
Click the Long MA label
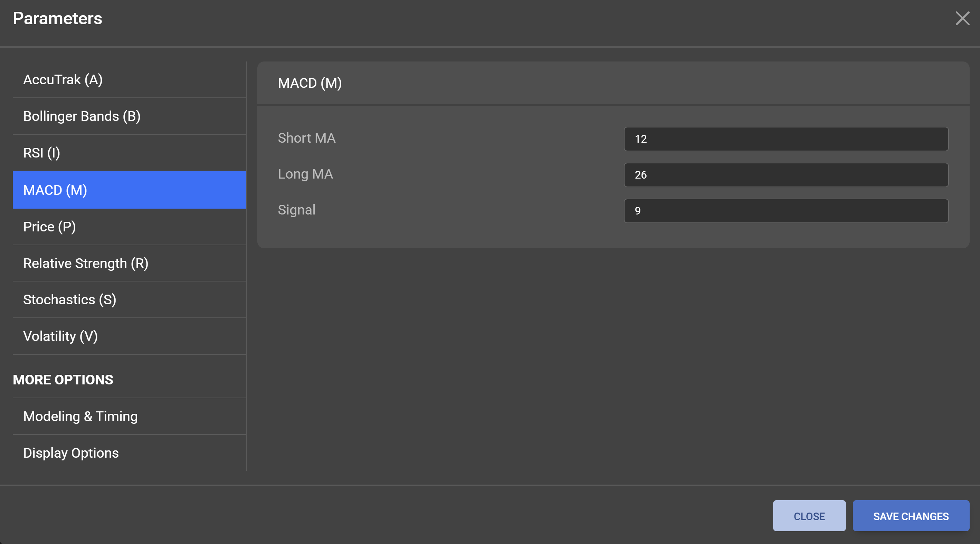tap(305, 174)
